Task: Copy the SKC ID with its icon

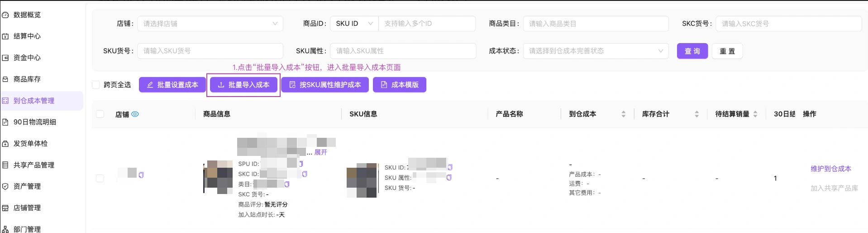Action: pos(305,174)
